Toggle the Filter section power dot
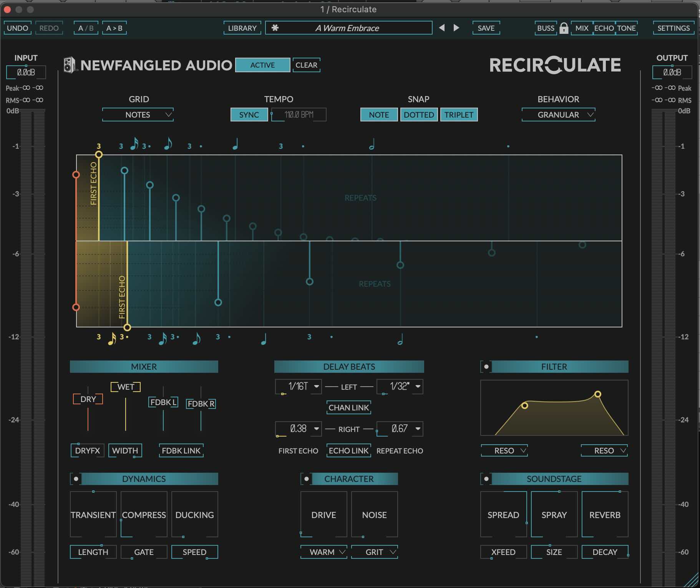The width and height of the screenshot is (700, 588). click(486, 367)
